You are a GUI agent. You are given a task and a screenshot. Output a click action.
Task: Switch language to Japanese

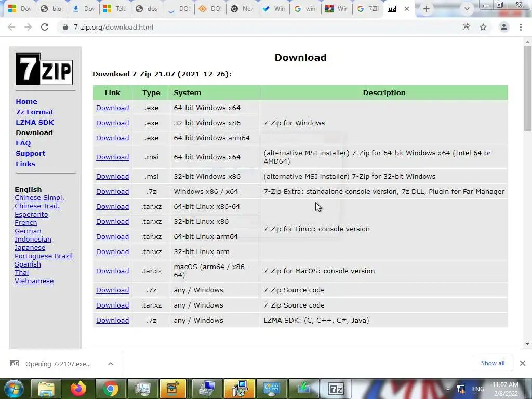30,248
